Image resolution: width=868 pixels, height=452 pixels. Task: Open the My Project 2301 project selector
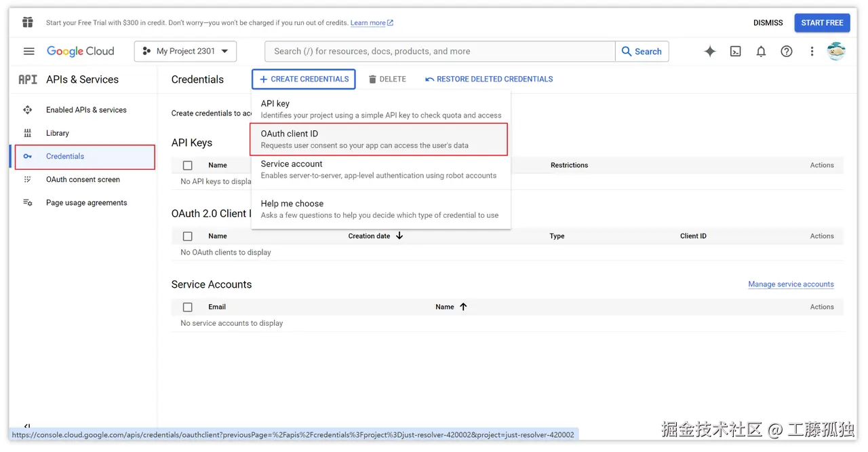click(x=184, y=51)
